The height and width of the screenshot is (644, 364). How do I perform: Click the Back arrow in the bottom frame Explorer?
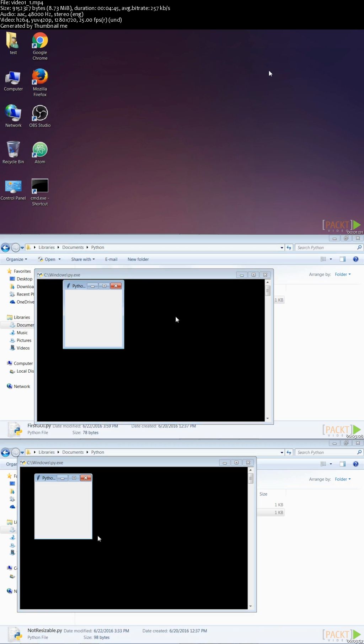pos(5,452)
